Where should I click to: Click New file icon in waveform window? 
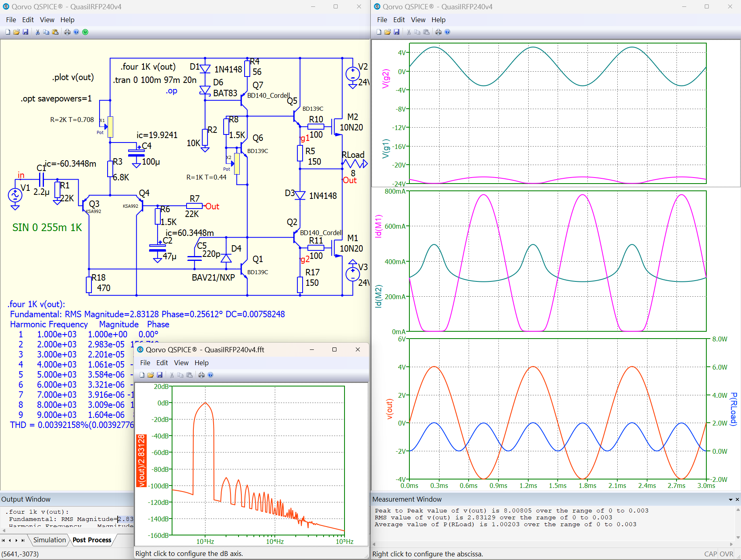point(379,32)
